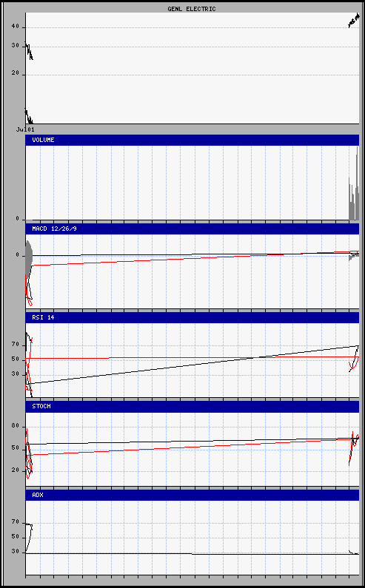Click the gray MACD histogram at left

pos(29,259)
